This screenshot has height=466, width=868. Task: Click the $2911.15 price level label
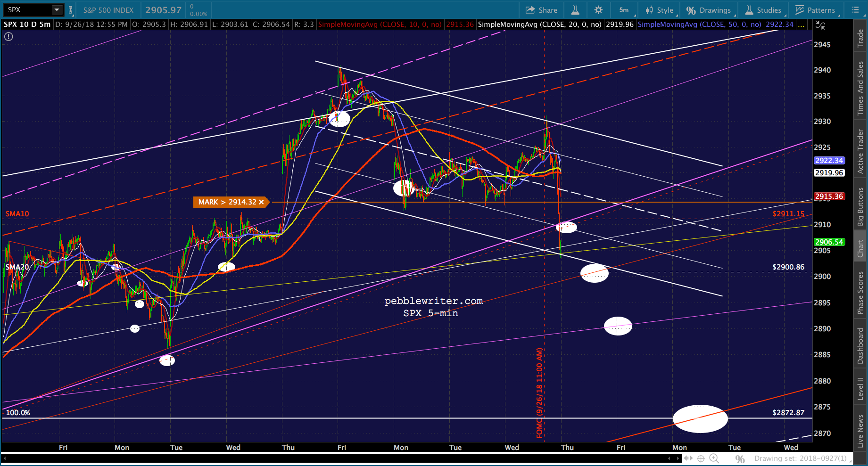pos(788,214)
